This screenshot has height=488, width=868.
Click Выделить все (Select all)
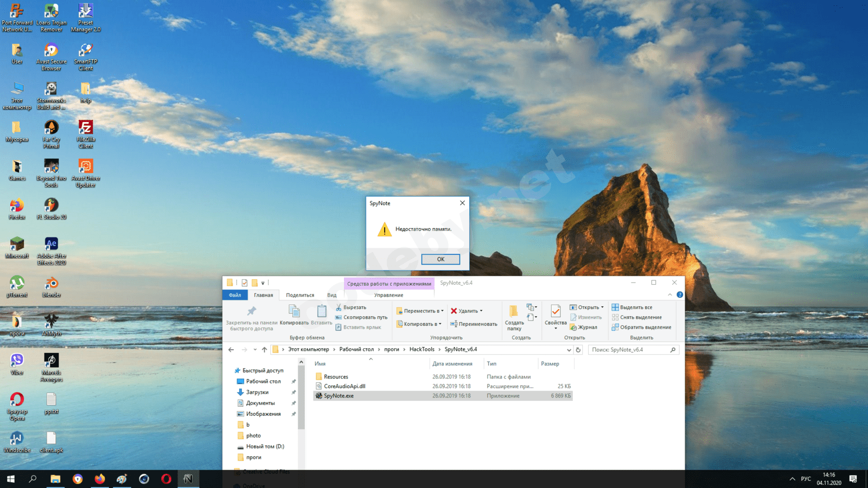(x=636, y=307)
